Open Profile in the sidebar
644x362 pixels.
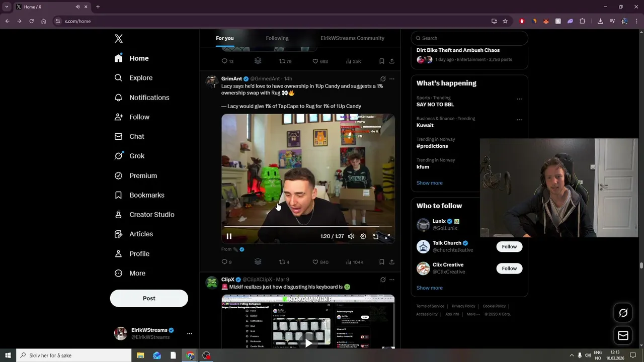tap(132, 254)
